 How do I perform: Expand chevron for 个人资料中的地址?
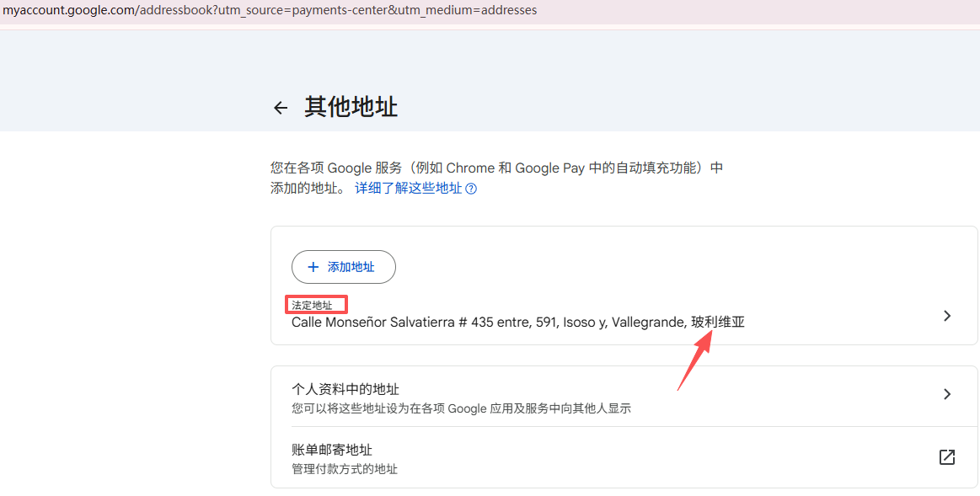(947, 394)
